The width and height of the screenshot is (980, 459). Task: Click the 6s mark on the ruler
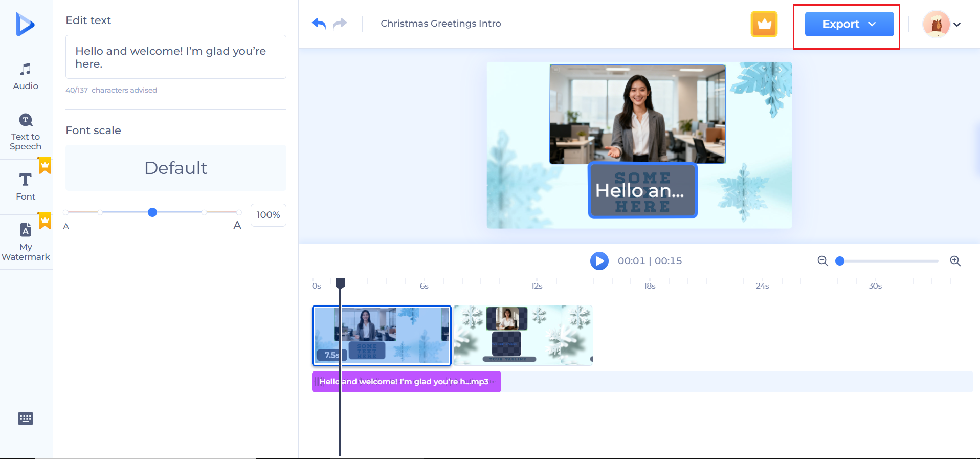click(424, 286)
